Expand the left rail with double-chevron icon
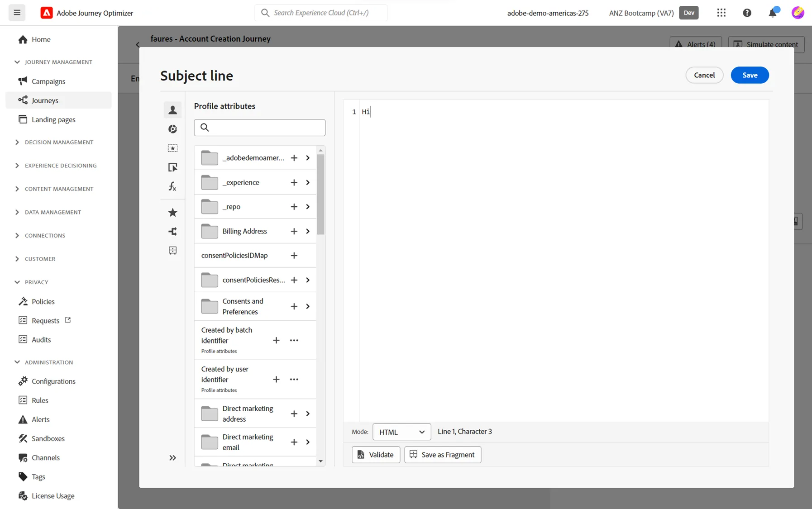The image size is (812, 509). pyautogui.click(x=172, y=458)
